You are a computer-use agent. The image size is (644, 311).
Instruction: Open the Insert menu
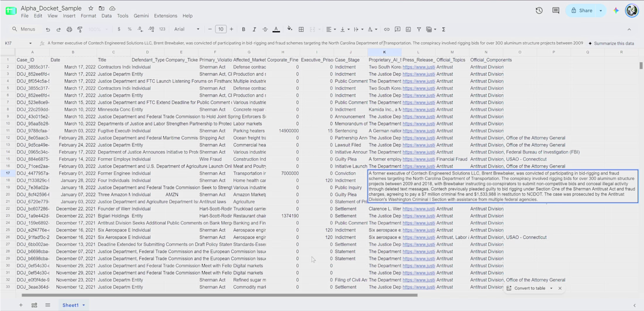(69, 16)
